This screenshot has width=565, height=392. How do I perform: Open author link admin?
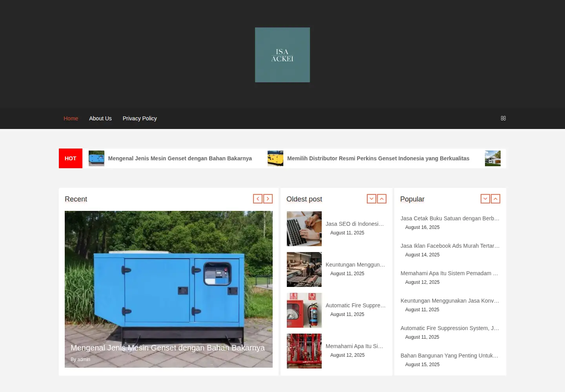[x=84, y=359]
